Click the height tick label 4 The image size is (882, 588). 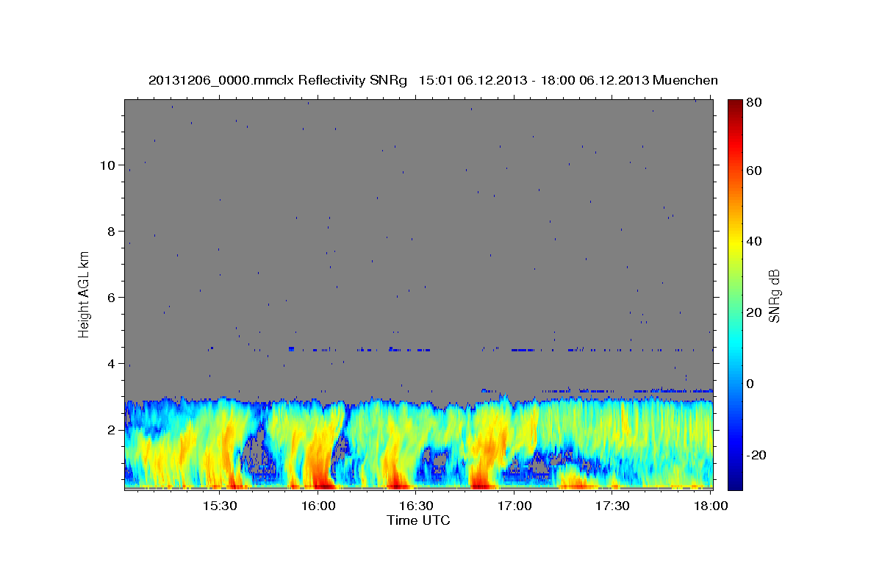tap(111, 364)
